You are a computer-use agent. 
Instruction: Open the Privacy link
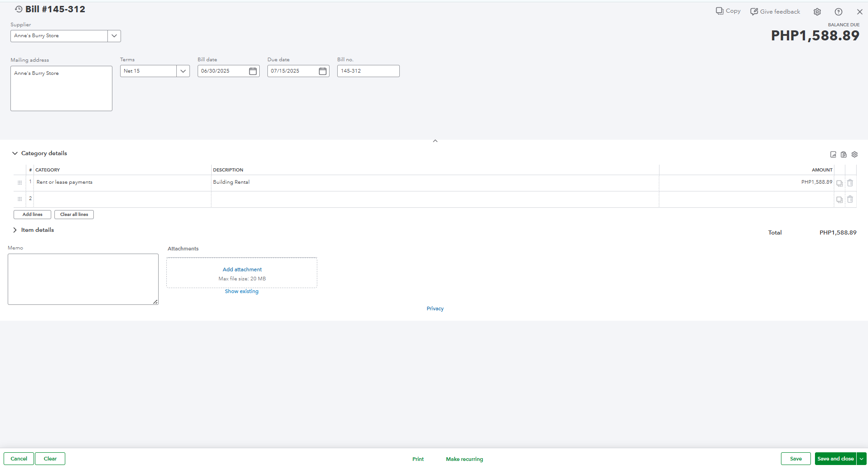click(435, 308)
